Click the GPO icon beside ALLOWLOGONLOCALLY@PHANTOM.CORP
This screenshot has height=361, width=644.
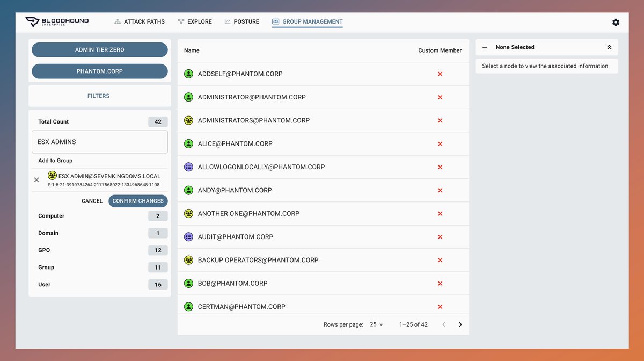coord(188,167)
